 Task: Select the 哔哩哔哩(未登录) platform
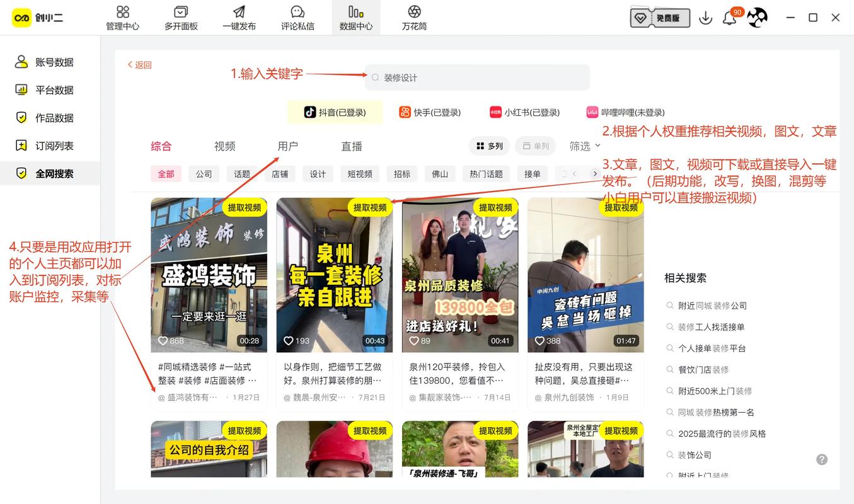(625, 112)
